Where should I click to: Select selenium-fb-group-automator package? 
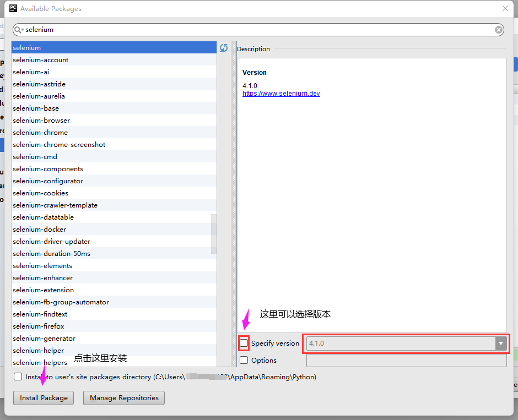pyautogui.click(x=114, y=302)
